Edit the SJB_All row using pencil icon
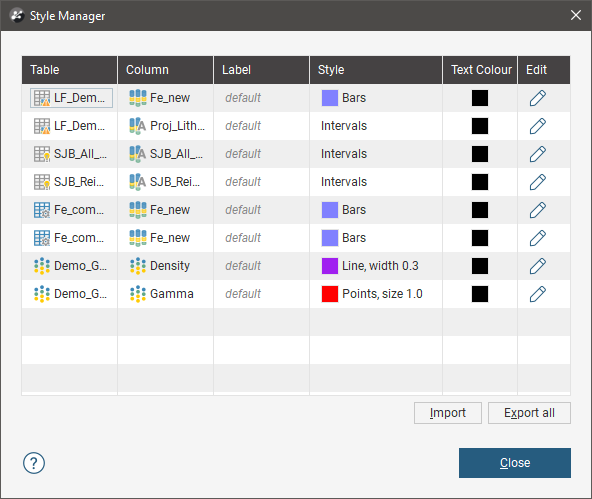 click(538, 154)
